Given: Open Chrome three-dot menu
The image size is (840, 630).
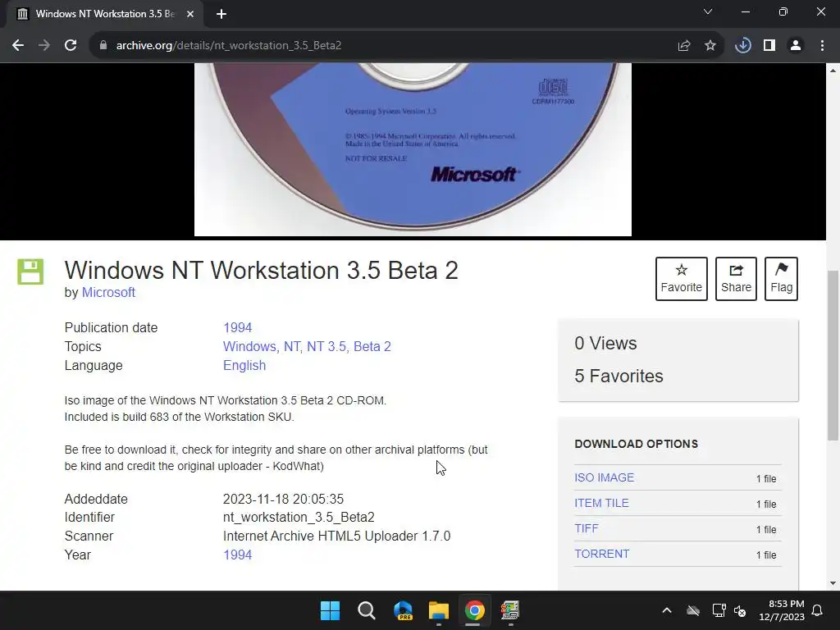Looking at the screenshot, I should tap(822, 46).
